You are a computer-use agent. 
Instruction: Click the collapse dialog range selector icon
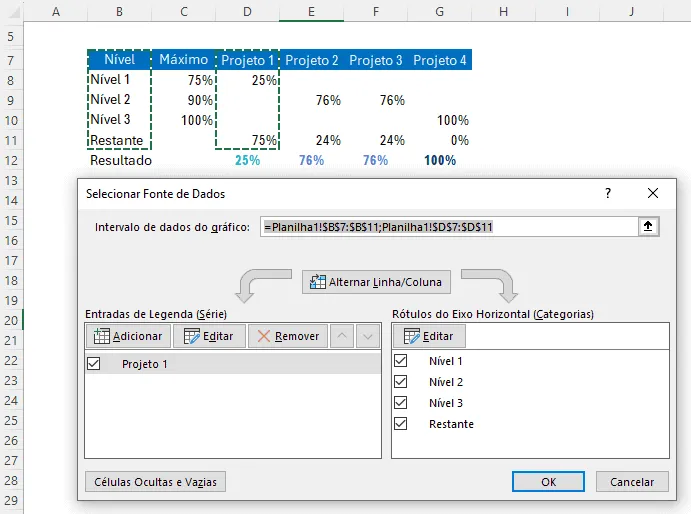[x=648, y=227]
